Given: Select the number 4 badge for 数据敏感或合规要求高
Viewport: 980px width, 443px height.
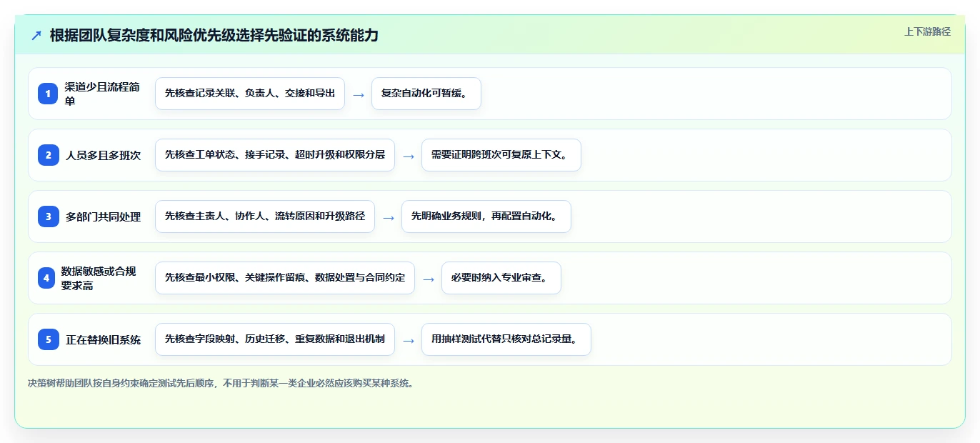Looking at the screenshot, I should pyautogui.click(x=46, y=278).
